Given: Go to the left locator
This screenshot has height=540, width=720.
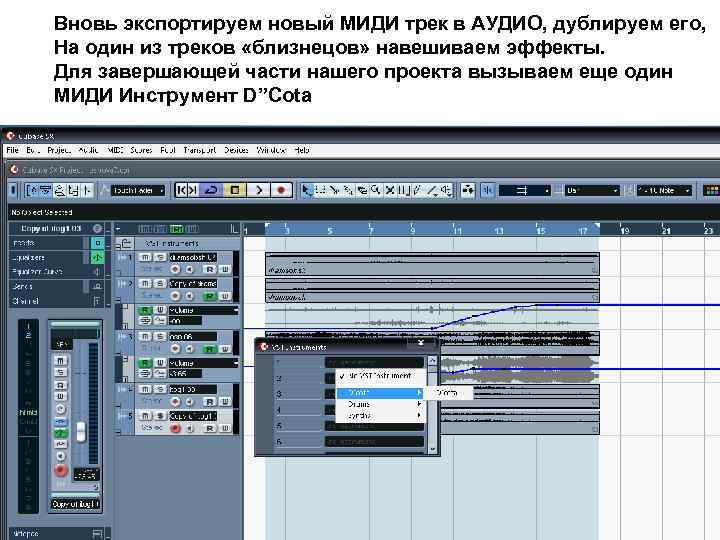Looking at the screenshot, I should point(181,190).
